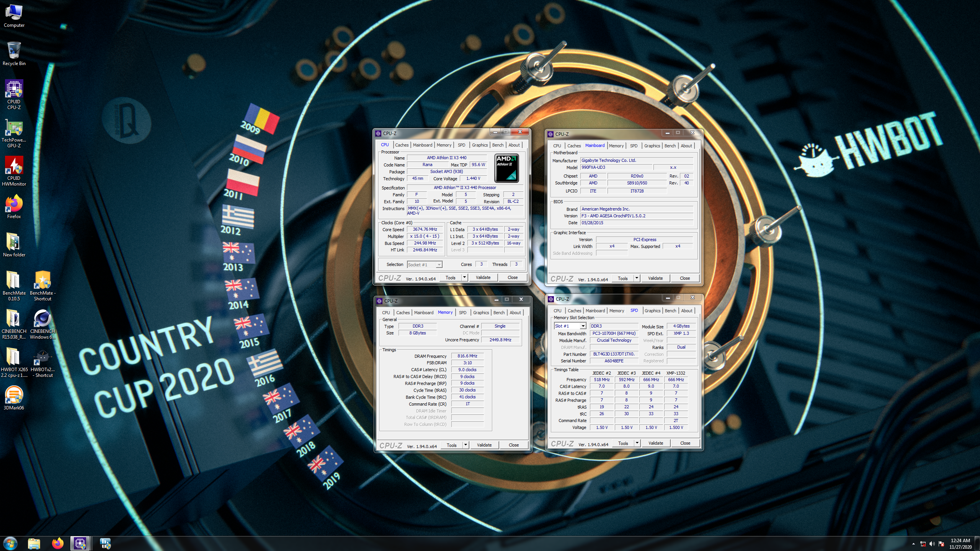
Task: Click Close button in the CPU window
Action: point(513,277)
